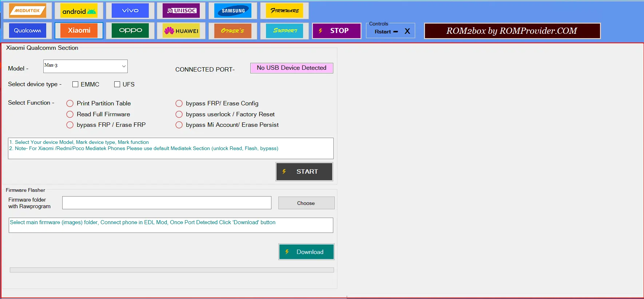Click the Rstart control
Screen dimensions: 644x299
click(x=383, y=32)
